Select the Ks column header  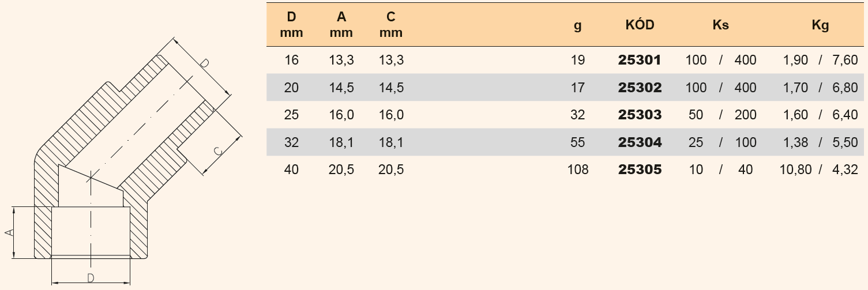pyautogui.click(x=720, y=25)
